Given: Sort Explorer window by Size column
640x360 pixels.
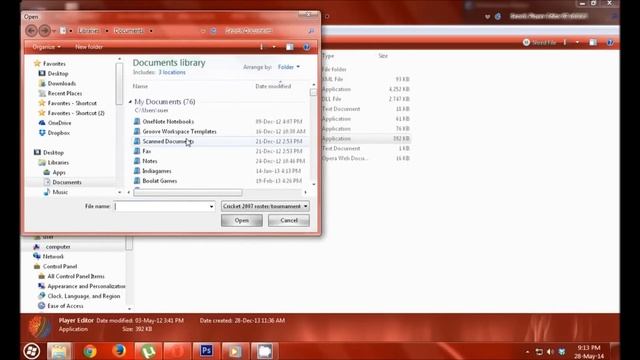Looking at the screenshot, I should [383, 56].
